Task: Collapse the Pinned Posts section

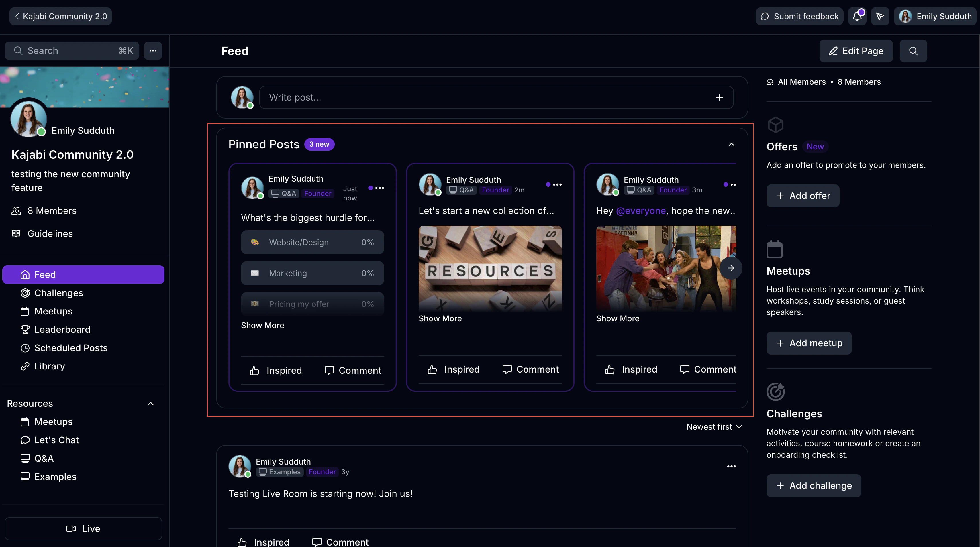Action: [x=731, y=144]
